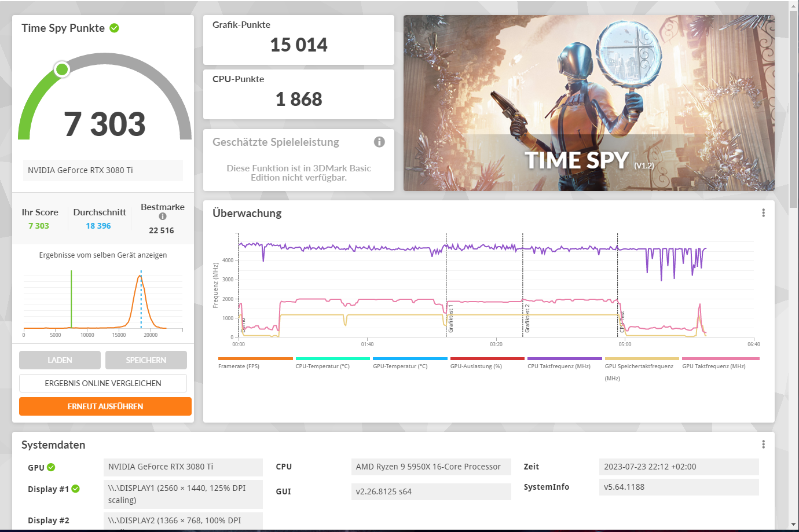Click the Grafiktest 2 marker in chart
The width and height of the screenshot is (799, 532).
(527, 319)
